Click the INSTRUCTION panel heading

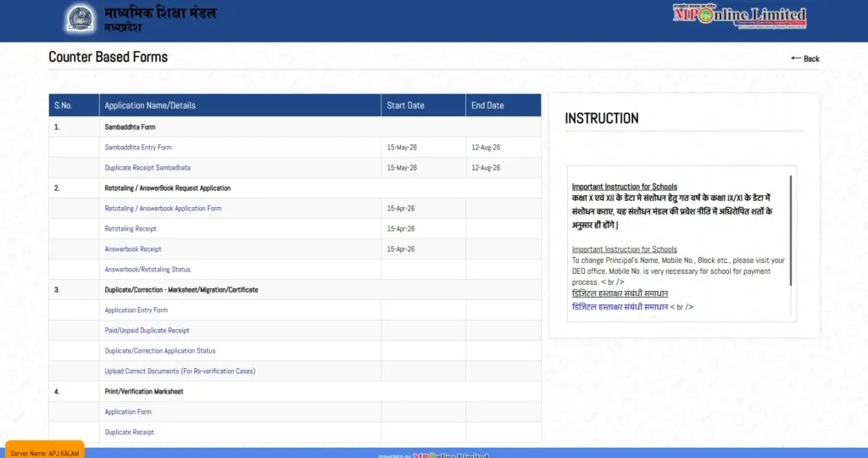tap(602, 118)
